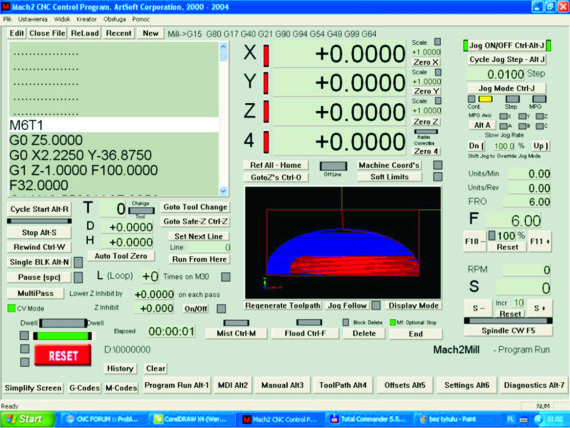Click the X axis red home indicator

coord(266,55)
